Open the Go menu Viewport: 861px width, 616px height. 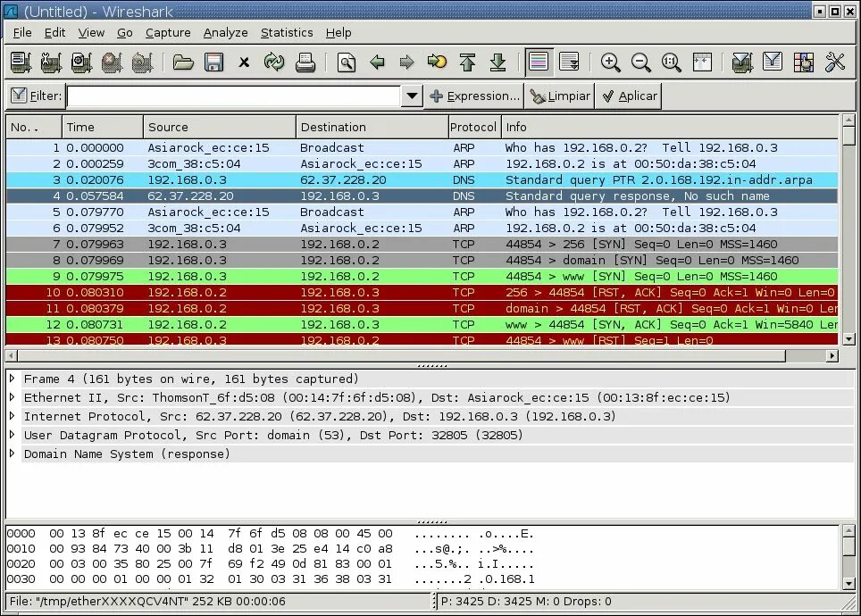tap(125, 33)
